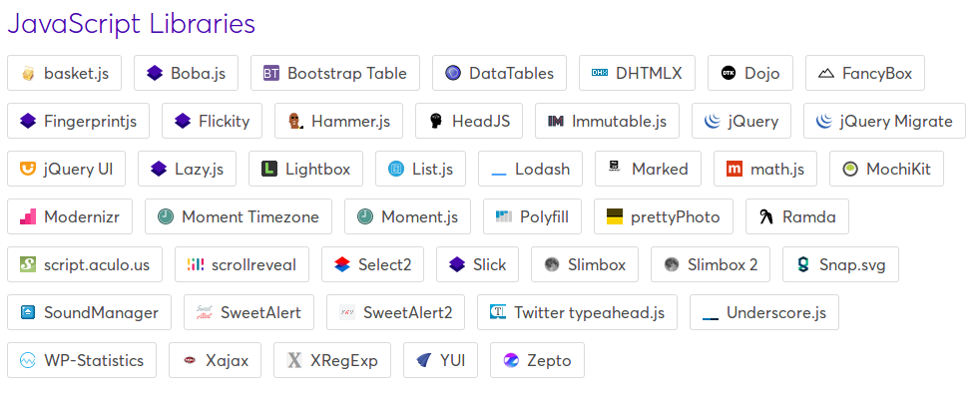Click the Snap.svg logo icon
The width and height of the screenshot is (980, 402).
click(x=803, y=264)
